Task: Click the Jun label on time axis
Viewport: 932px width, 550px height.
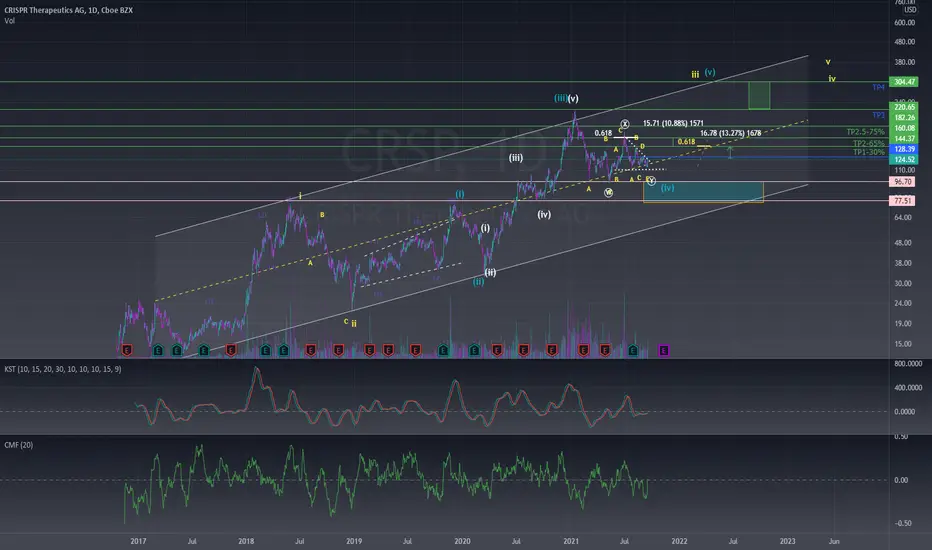Action: coord(834,541)
